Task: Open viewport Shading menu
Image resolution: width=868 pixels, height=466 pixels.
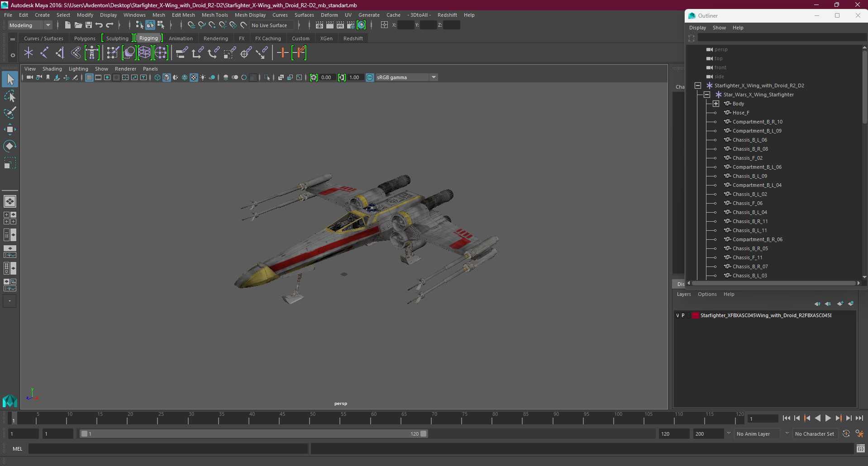Action: click(x=52, y=69)
